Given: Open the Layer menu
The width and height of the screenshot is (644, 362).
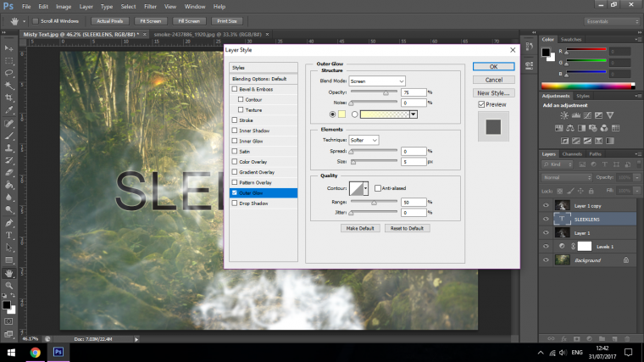Looking at the screenshot, I should pyautogui.click(x=86, y=7).
